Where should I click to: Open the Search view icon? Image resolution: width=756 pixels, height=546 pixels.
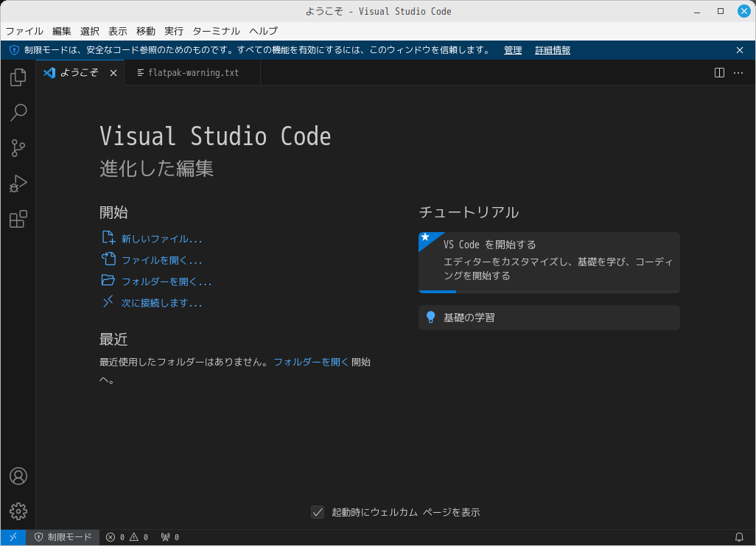tap(18, 113)
